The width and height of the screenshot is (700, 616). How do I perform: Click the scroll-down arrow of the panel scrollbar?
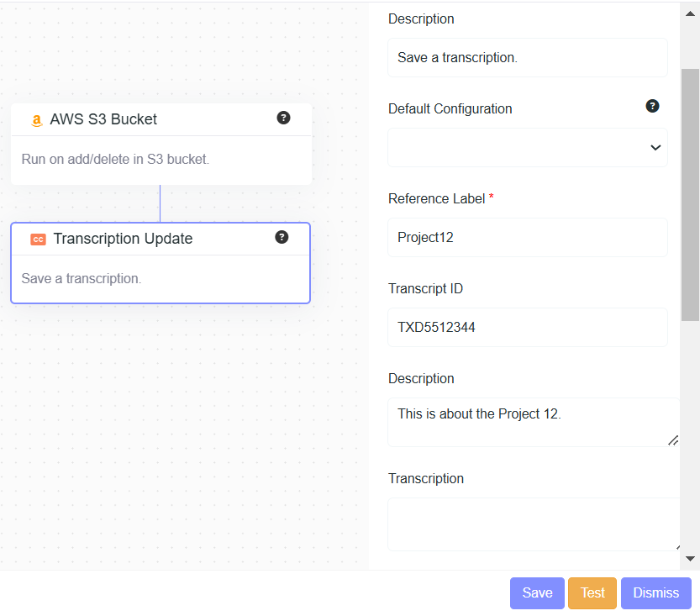pos(690,558)
